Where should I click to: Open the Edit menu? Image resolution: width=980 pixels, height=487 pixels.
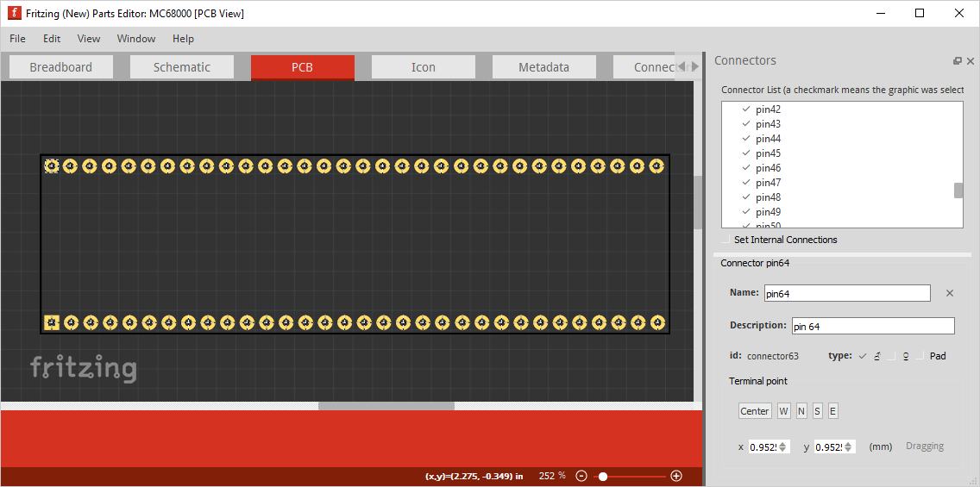(52, 39)
